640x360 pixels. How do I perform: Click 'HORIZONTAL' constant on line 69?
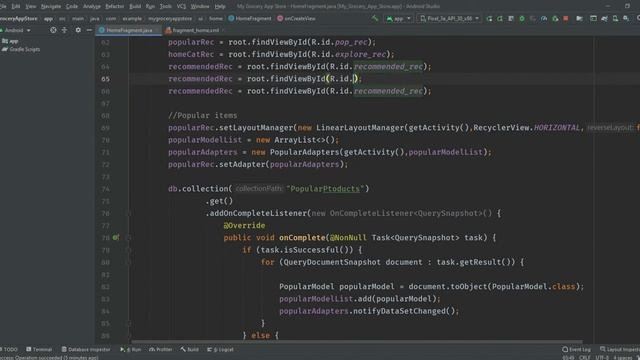[x=557, y=128]
